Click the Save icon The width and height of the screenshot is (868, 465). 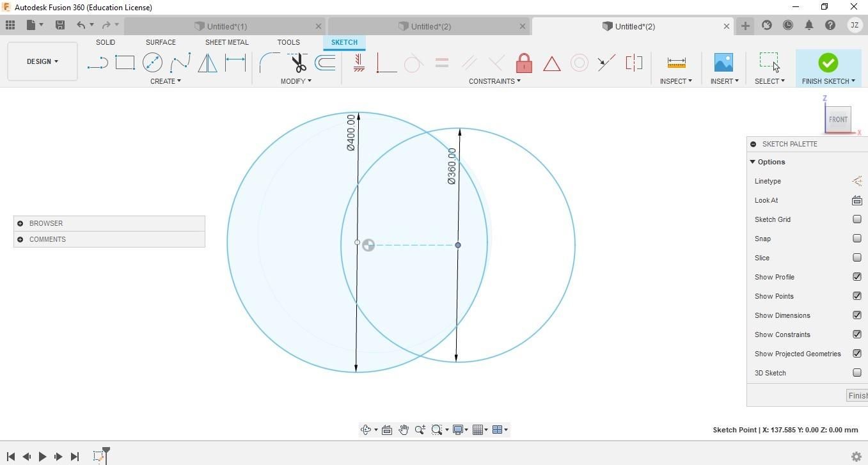[60, 25]
